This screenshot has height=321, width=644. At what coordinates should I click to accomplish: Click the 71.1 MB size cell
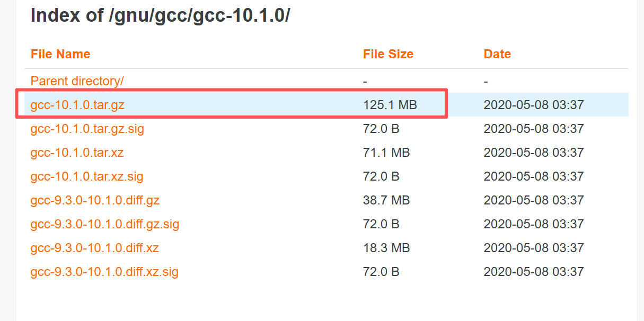pos(386,153)
